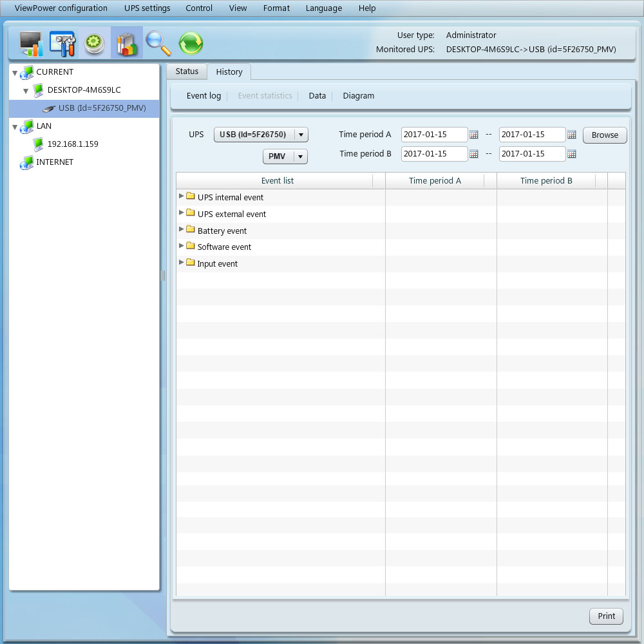Image resolution: width=644 pixels, height=644 pixels.
Task: Open the Control menu
Action: 199,8
